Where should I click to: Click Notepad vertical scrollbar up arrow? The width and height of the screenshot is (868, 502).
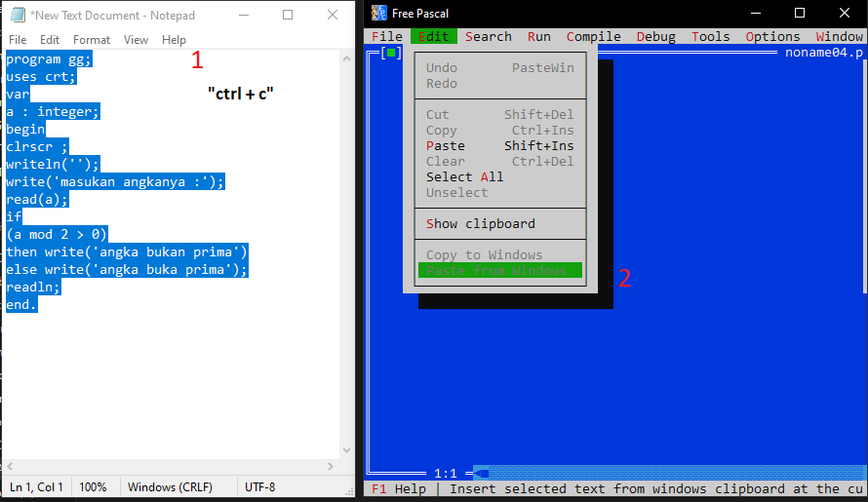tap(346, 58)
